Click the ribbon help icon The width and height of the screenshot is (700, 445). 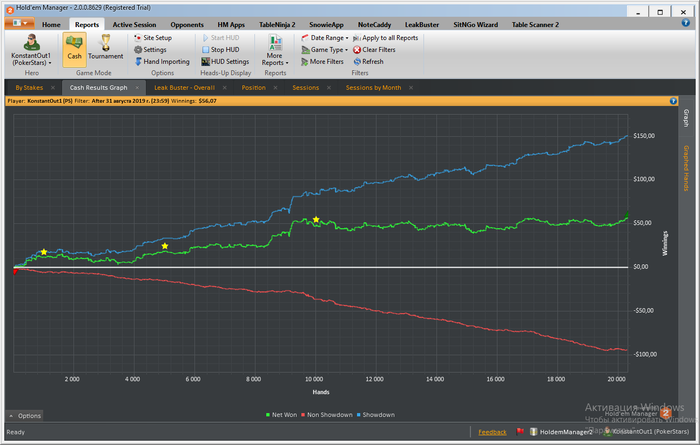tap(685, 23)
